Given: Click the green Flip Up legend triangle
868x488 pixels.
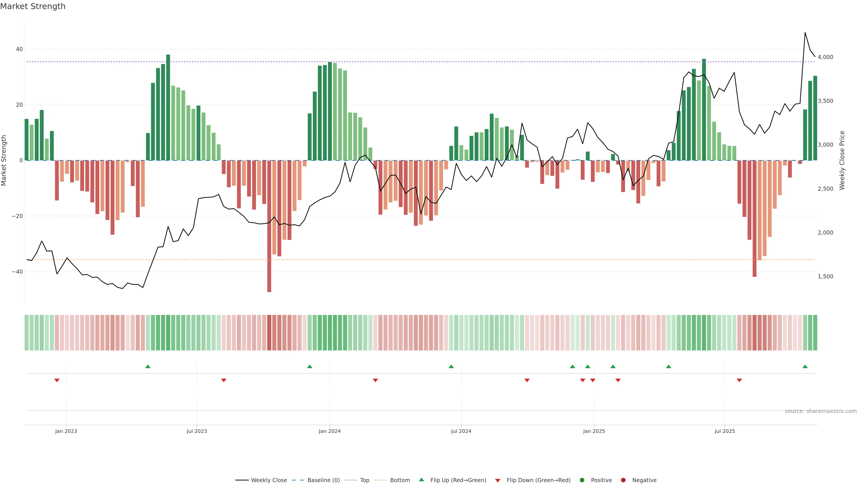Looking at the screenshot, I should click(421, 480).
